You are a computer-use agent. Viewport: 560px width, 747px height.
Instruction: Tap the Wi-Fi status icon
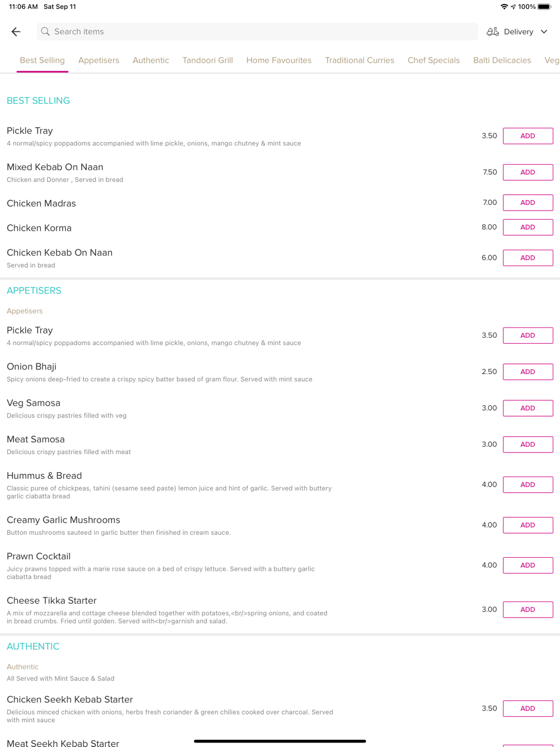click(504, 7)
